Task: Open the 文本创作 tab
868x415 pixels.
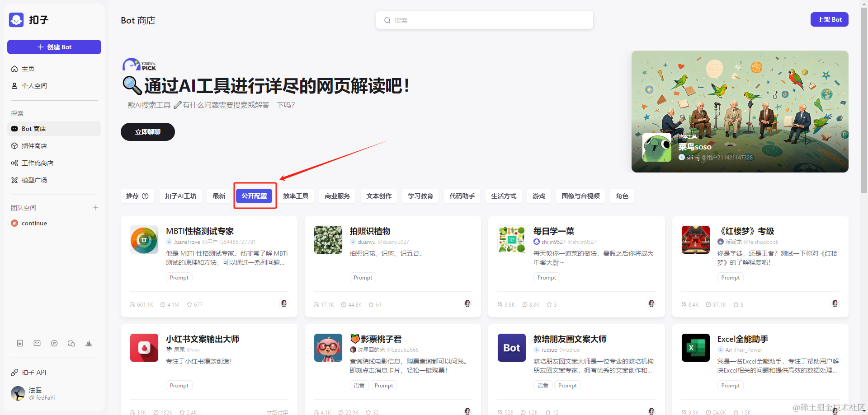Action: coord(379,196)
